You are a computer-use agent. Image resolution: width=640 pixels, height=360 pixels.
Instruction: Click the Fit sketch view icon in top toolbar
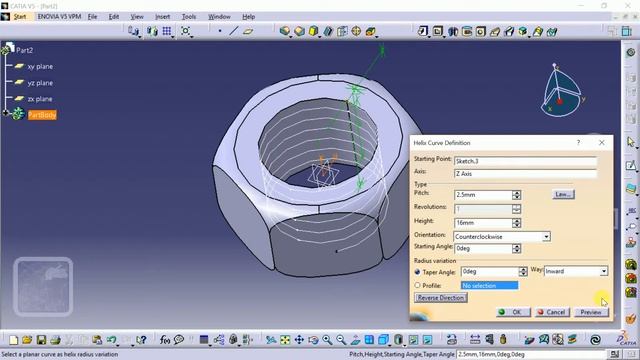(x=185, y=31)
